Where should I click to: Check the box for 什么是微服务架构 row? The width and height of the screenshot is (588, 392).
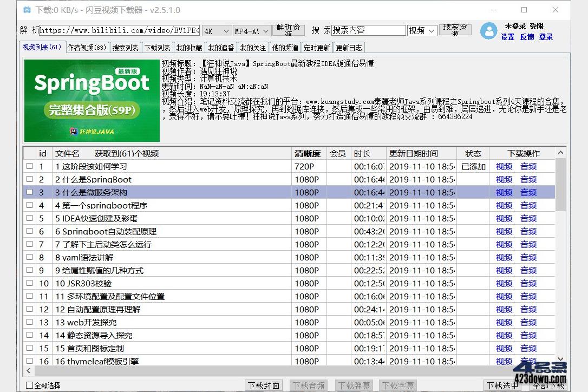click(x=30, y=192)
